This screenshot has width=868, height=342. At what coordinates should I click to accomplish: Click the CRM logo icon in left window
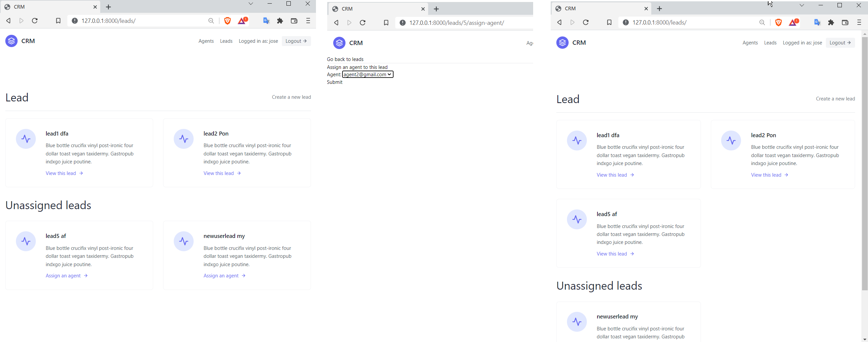pyautogui.click(x=12, y=41)
